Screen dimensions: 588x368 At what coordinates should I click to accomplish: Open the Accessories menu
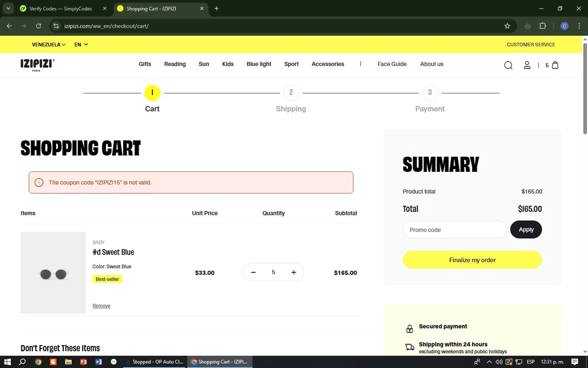coord(328,64)
